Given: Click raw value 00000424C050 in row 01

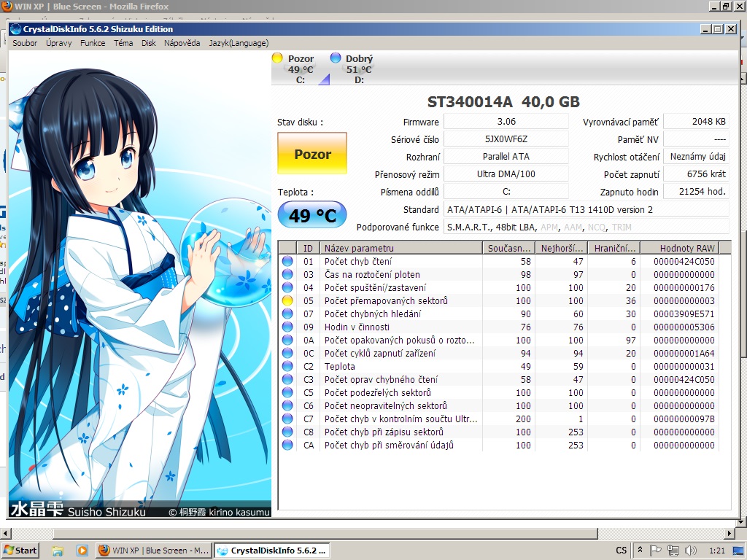Looking at the screenshot, I should tap(684, 262).
